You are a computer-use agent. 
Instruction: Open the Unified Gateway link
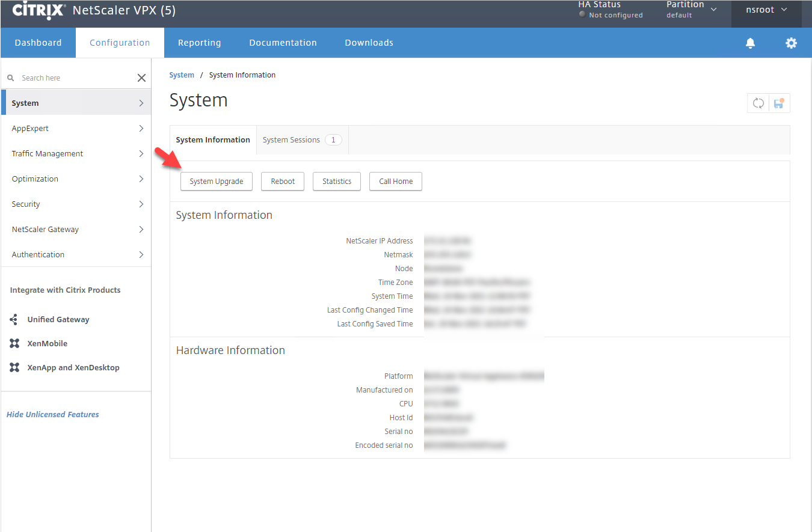point(58,319)
